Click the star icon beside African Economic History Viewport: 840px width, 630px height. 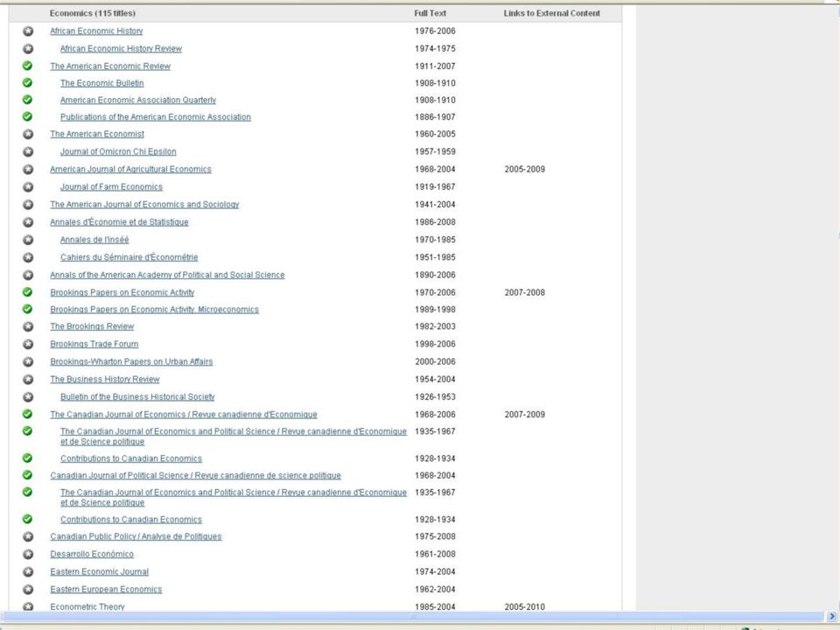pos(28,31)
